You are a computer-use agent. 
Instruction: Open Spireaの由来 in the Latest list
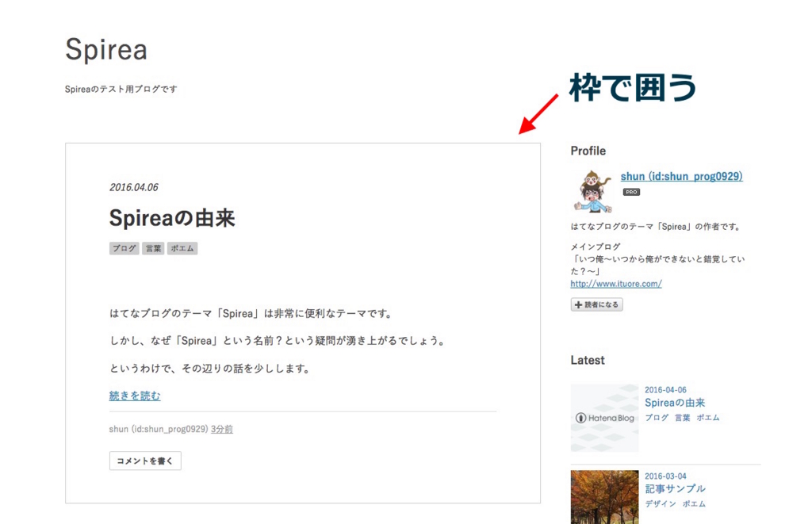[x=675, y=403]
